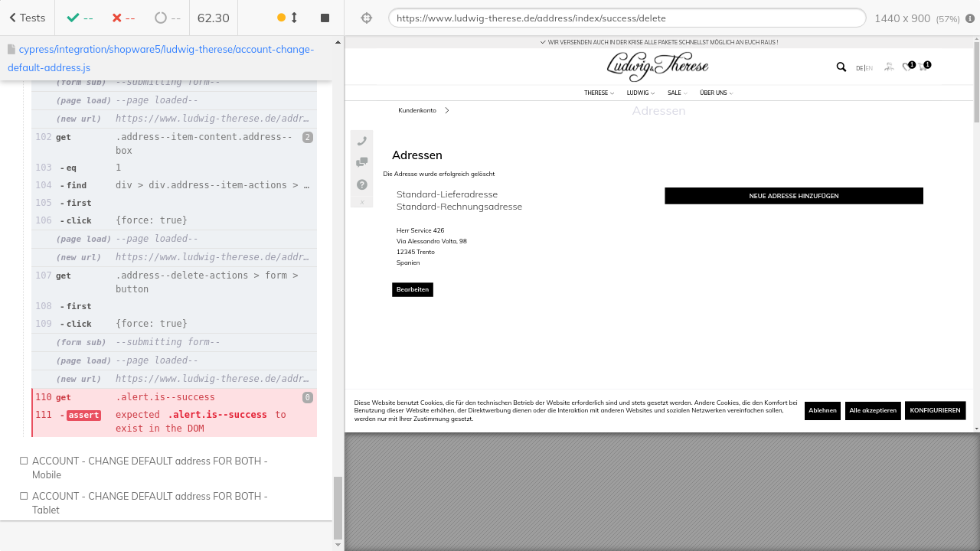The height and width of the screenshot is (551, 980).
Task: Click the selector playground crosshair icon
Action: tap(366, 18)
